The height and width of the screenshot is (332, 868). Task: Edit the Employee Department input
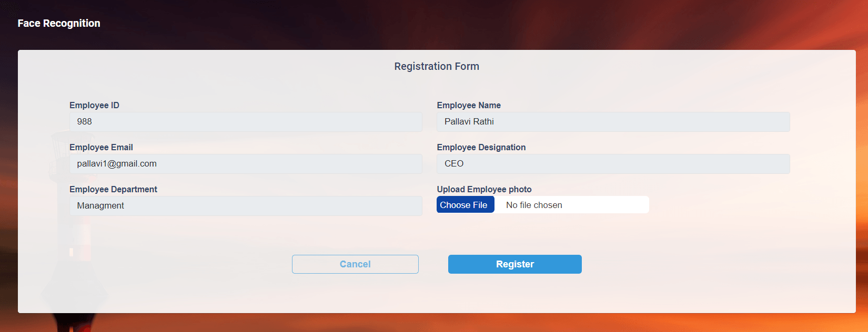246,206
